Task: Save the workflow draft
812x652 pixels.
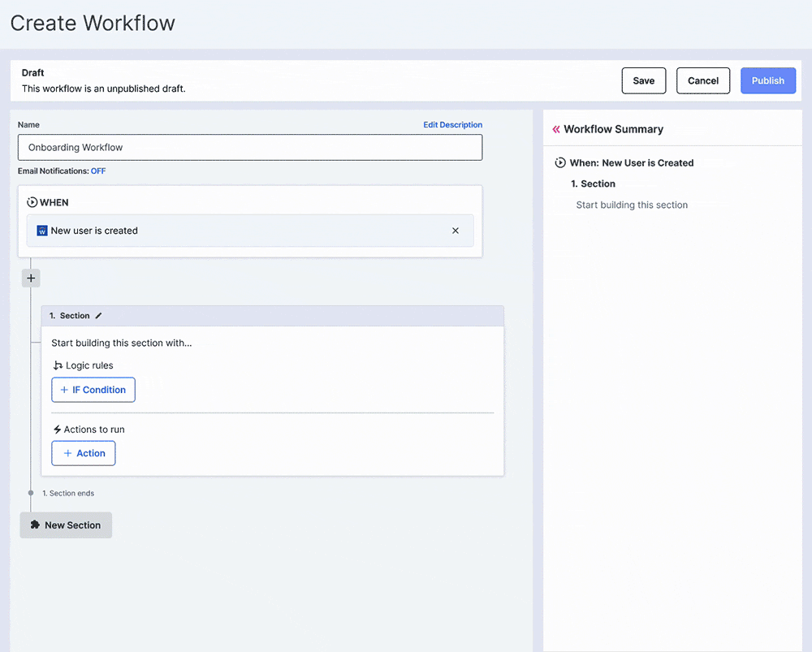Action: click(x=644, y=80)
